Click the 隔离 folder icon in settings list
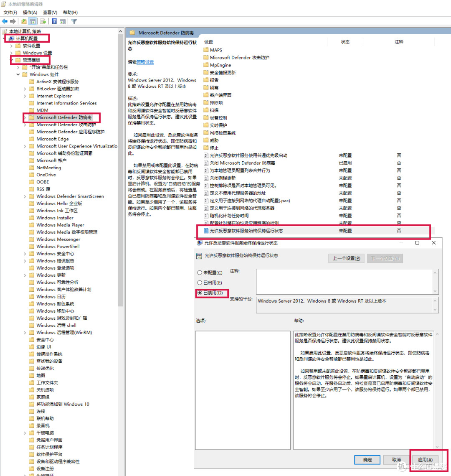The image size is (451, 476). tap(206, 87)
